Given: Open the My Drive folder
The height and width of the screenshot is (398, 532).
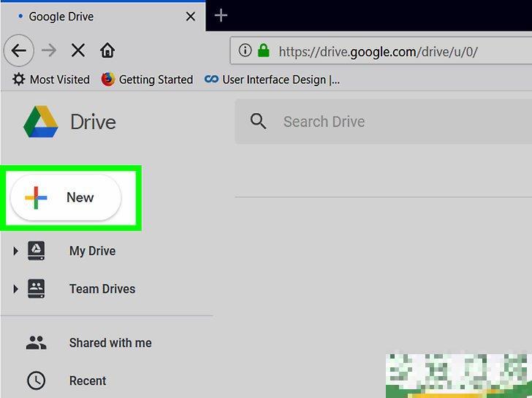Looking at the screenshot, I should click(92, 251).
